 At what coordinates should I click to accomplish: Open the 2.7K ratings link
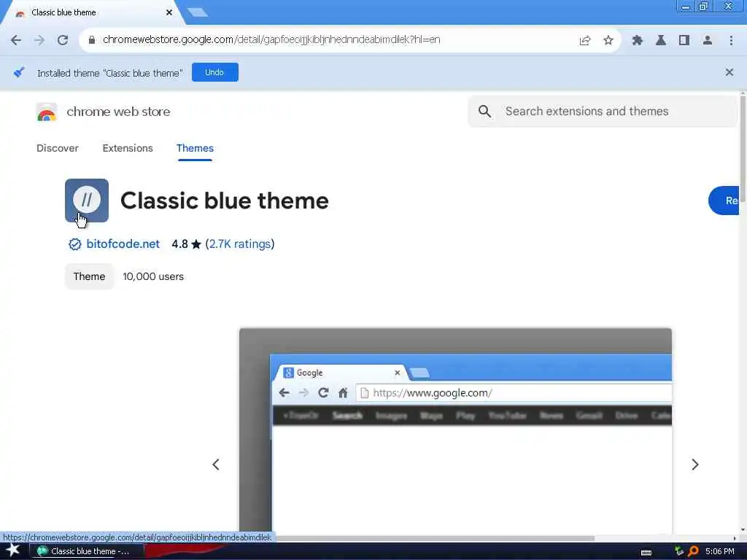pos(239,244)
